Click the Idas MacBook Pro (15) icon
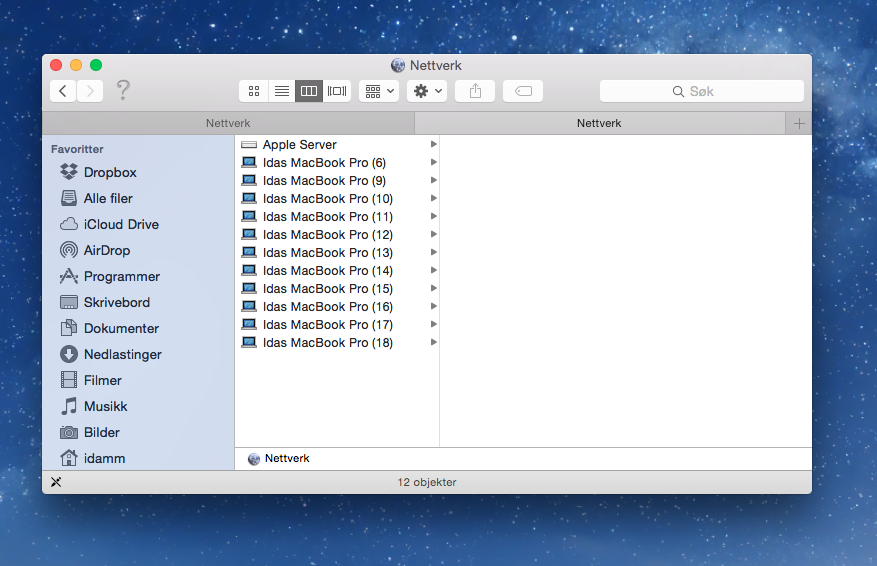The height and width of the screenshot is (566, 877). point(249,288)
